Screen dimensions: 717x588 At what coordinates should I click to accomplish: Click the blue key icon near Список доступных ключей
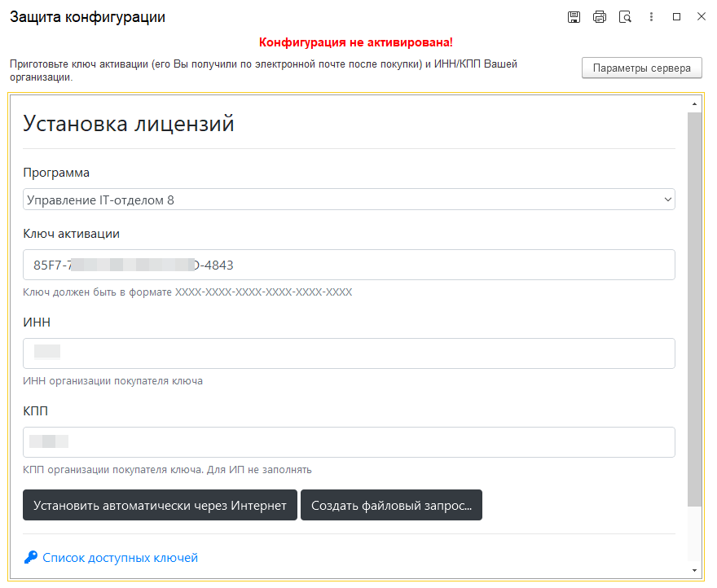pos(30,557)
